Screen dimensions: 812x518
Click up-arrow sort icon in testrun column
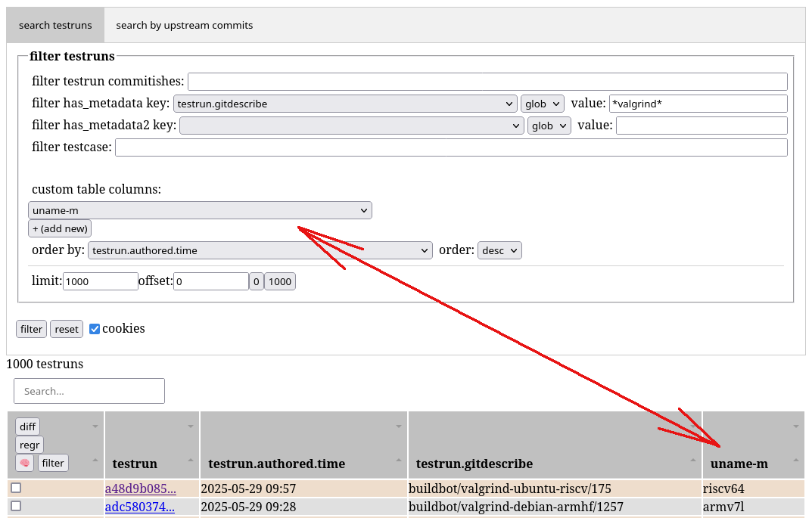click(191, 460)
